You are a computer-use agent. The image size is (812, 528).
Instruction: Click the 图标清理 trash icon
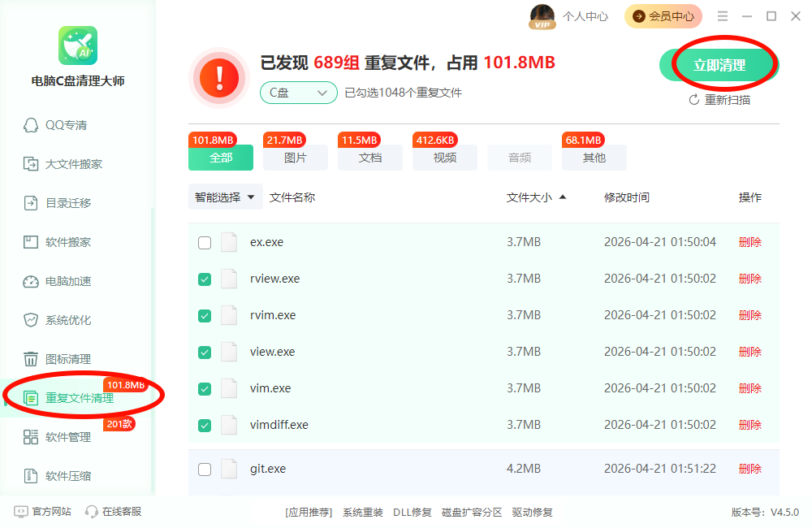point(31,359)
